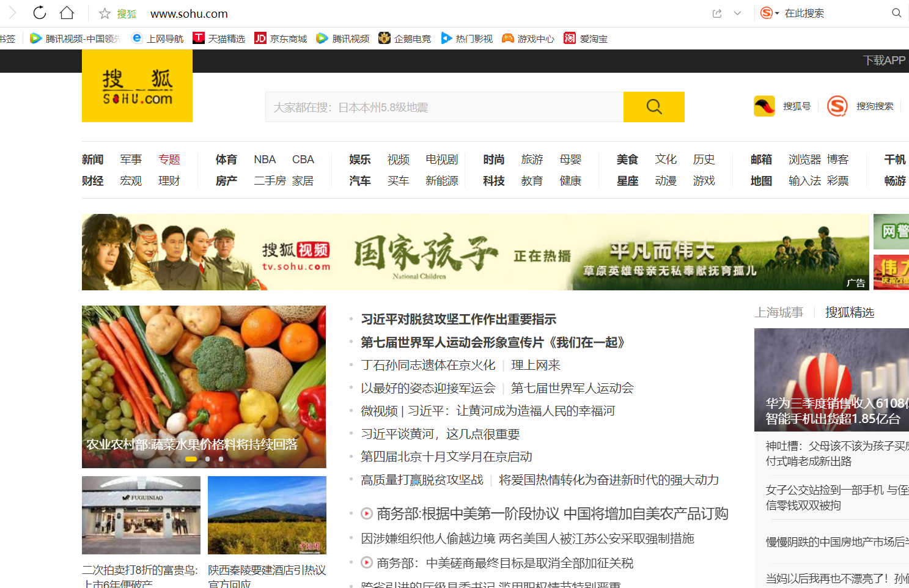Open the 陕西秦陵 landscape thumbnail
The height and width of the screenshot is (588, 909).
click(x=267, y=515)
